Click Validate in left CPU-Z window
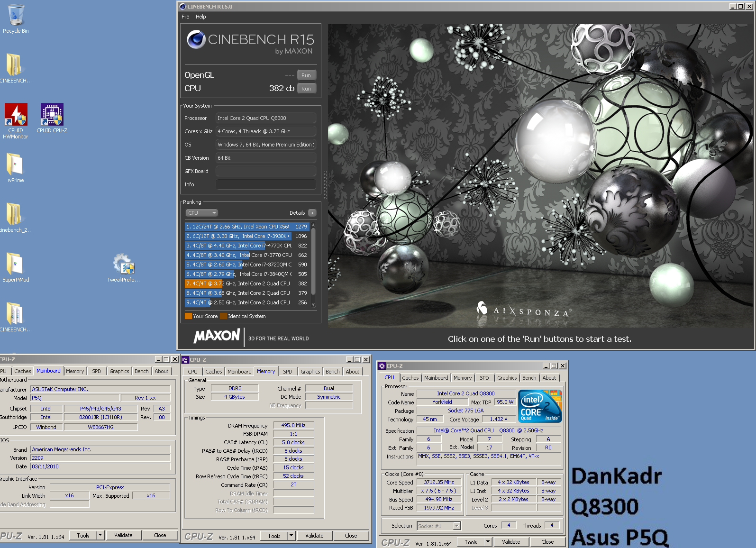The image size is (756, 548). click(x=123, y=535)
